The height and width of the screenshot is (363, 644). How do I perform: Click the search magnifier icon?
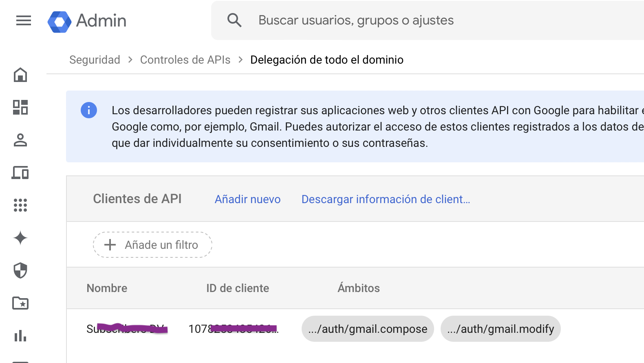tap(234, 20)
